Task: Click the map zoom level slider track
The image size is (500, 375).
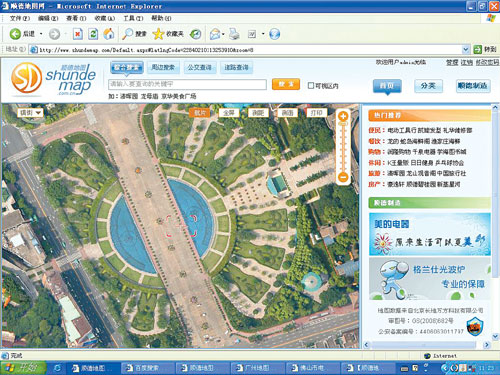Action: (x=343, y=147)
